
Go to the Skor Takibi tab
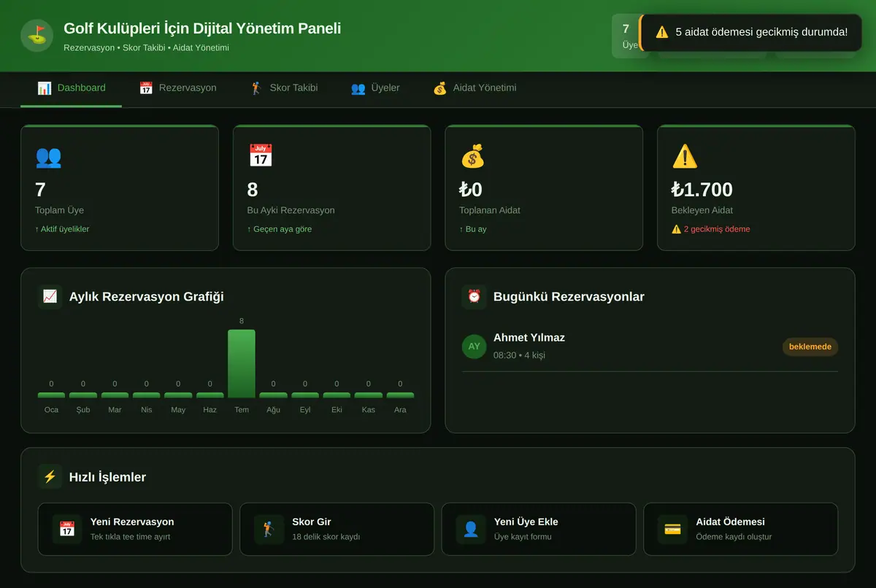click(283, 88)
